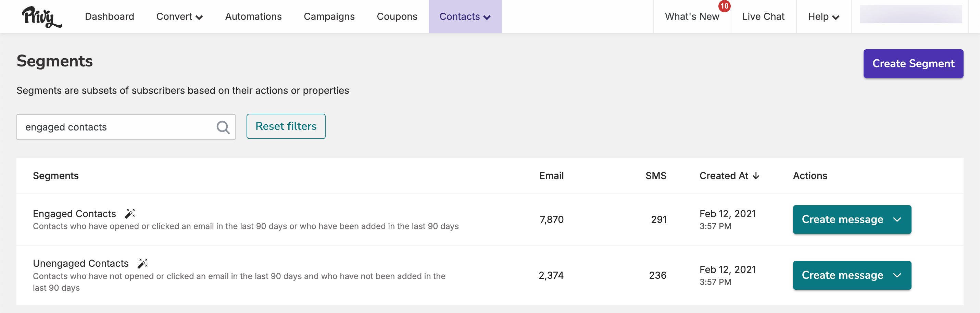
Task: Click the search magnifier icon
Action: pyautogui.click(x=223, y=127)
